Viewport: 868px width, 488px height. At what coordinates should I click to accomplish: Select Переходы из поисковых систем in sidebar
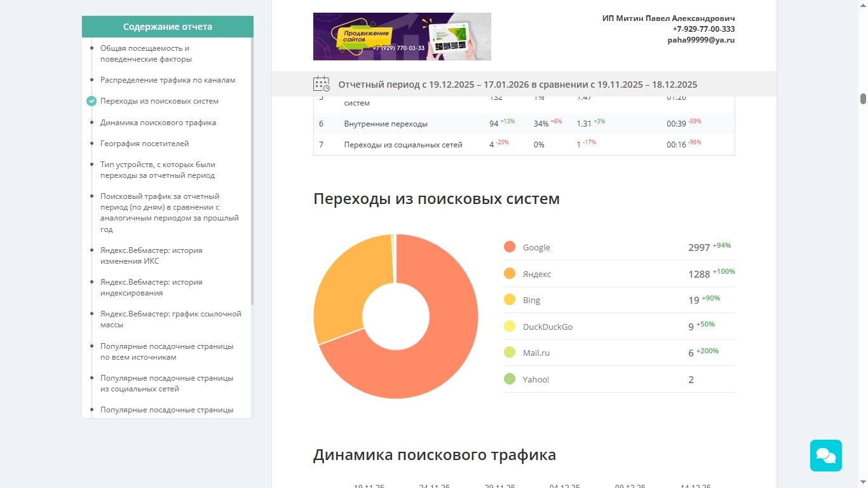click(159, 101)
